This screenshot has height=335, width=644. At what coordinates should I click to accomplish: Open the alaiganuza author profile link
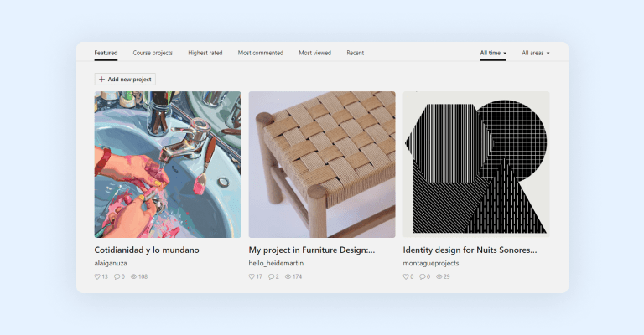click(111, 263)
